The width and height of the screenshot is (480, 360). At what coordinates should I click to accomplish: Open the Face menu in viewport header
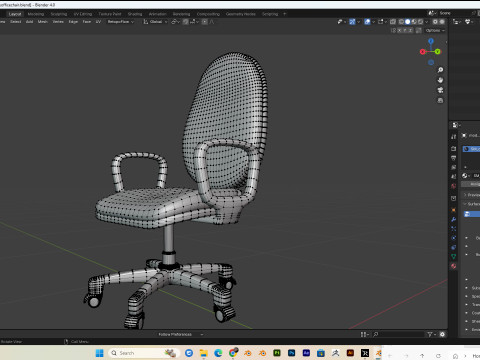[87, 22]
